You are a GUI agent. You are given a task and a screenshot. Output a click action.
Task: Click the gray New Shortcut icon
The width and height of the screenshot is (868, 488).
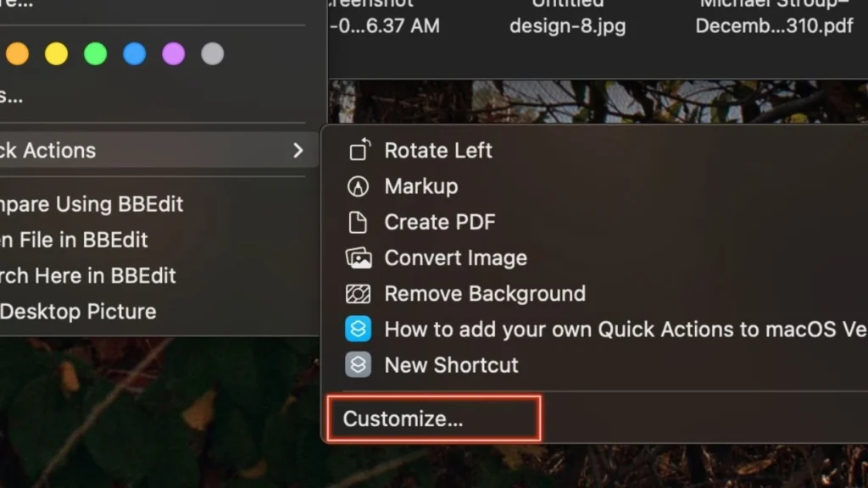point(359,365)
